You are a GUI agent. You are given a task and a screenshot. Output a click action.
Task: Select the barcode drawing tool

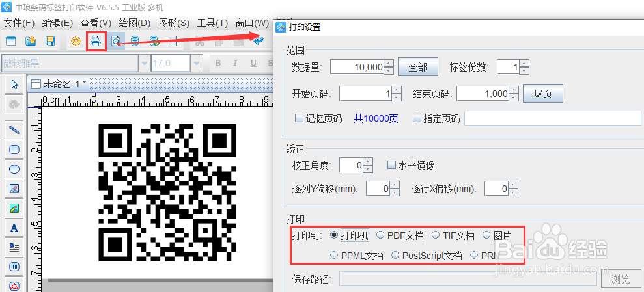(x=14, y=267)
